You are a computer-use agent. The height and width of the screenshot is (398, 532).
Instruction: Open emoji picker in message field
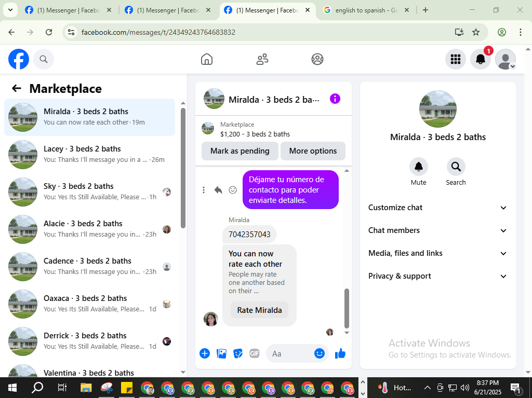320,353
